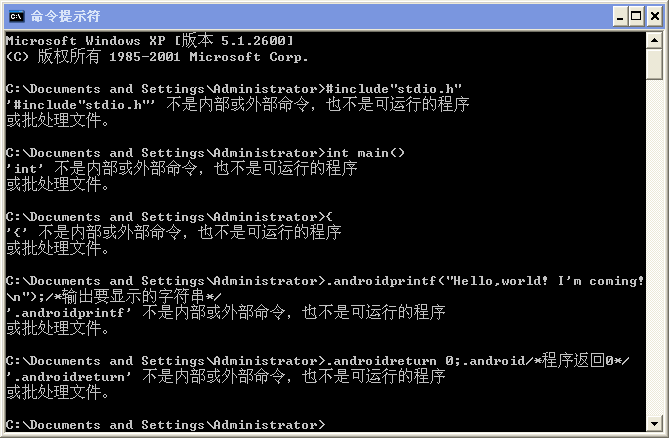Click the typed #include"stdio.h" command

coord(394,89)
